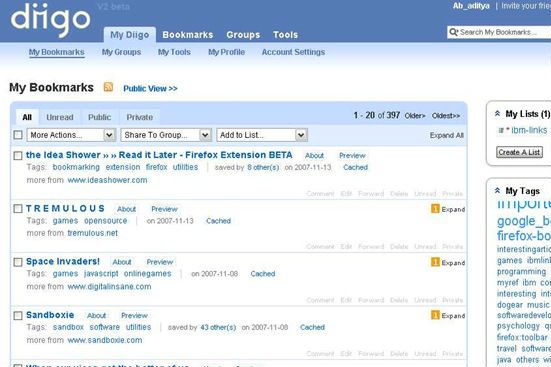This screenshot has width=551, height=367.
Task: Open the Read it Later Firefox Extension bookmark
Action: tap(159, 155)
